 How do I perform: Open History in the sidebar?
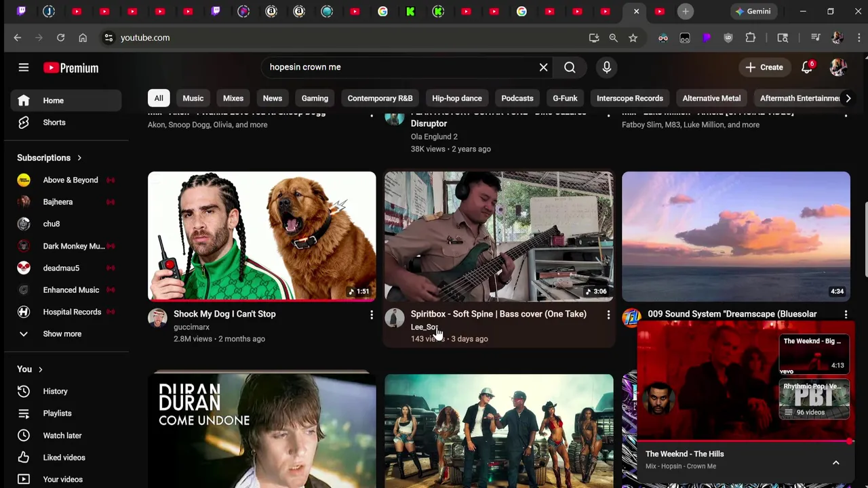pos(66,391)
